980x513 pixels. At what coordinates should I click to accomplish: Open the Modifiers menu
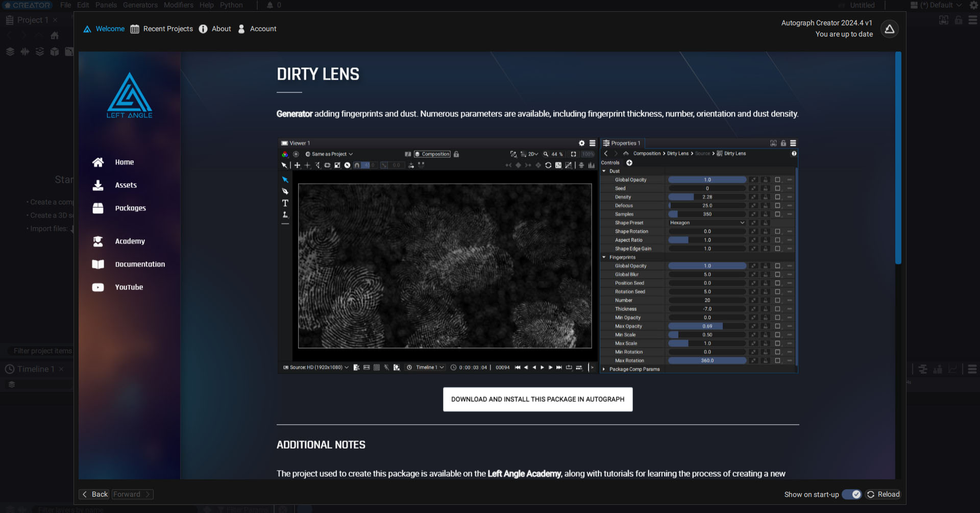[179, 5]
